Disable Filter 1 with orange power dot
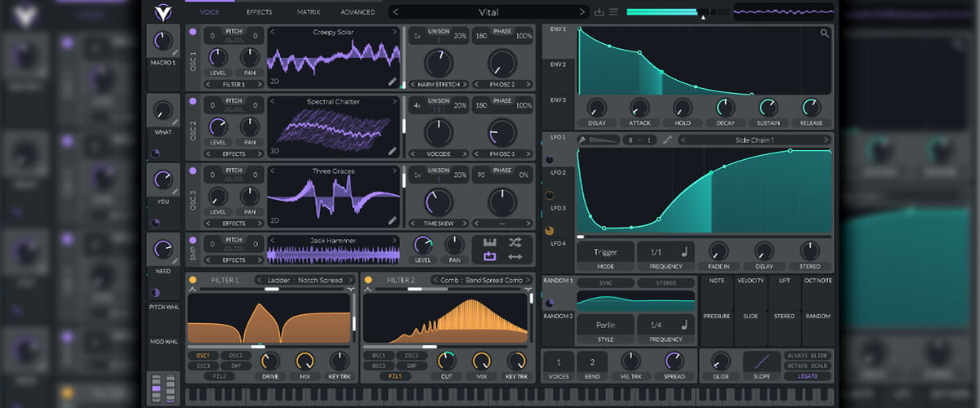The image size is (980, 408). [x=193, y=280]
